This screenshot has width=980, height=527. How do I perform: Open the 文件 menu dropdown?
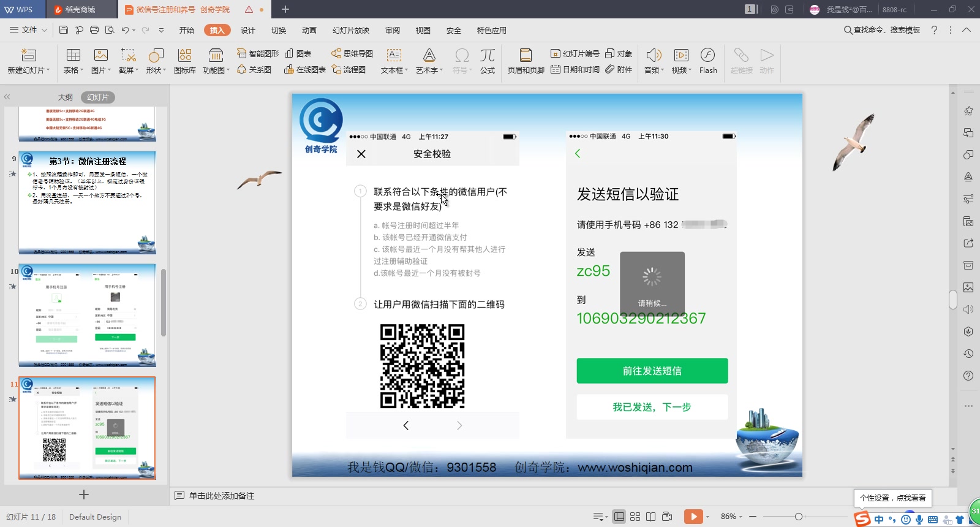[x=29, y=30]
